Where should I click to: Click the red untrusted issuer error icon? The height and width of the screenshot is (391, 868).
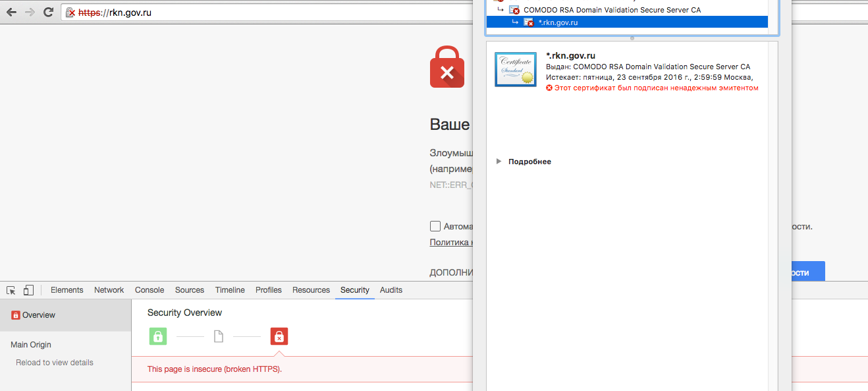point(549,88)
